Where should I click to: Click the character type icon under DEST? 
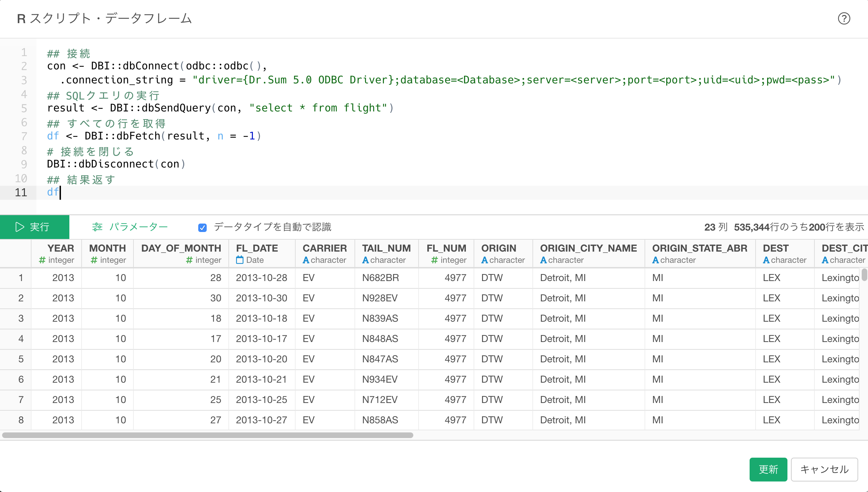click(x=766, y=260)
